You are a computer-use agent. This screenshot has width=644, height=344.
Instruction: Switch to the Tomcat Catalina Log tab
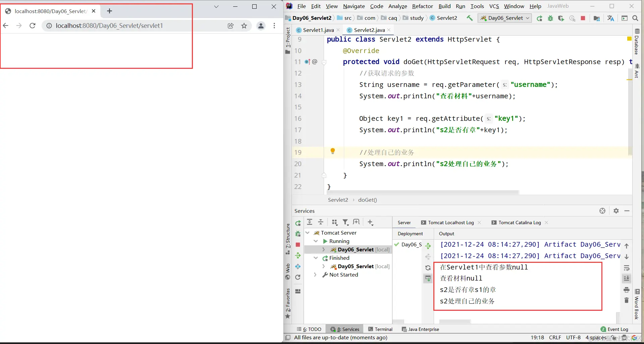[x=520, y=223]
